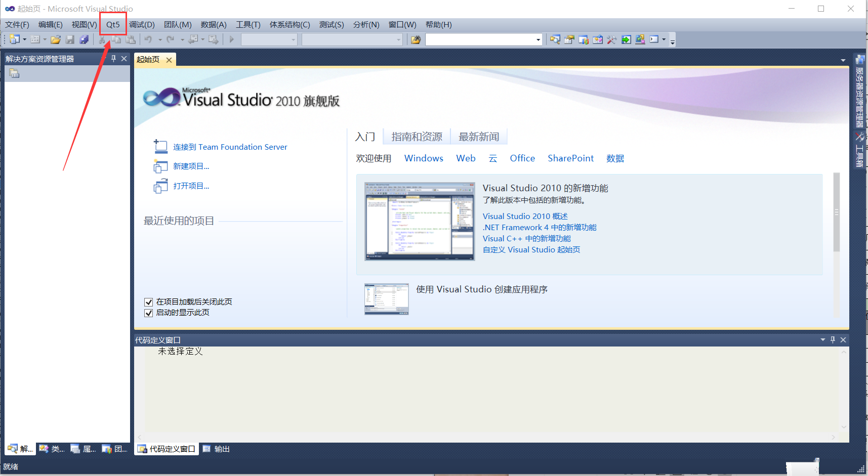Click the Undo toolbar icon
The height and width of the screenshot is (476, 868).
tap(148, 39)
